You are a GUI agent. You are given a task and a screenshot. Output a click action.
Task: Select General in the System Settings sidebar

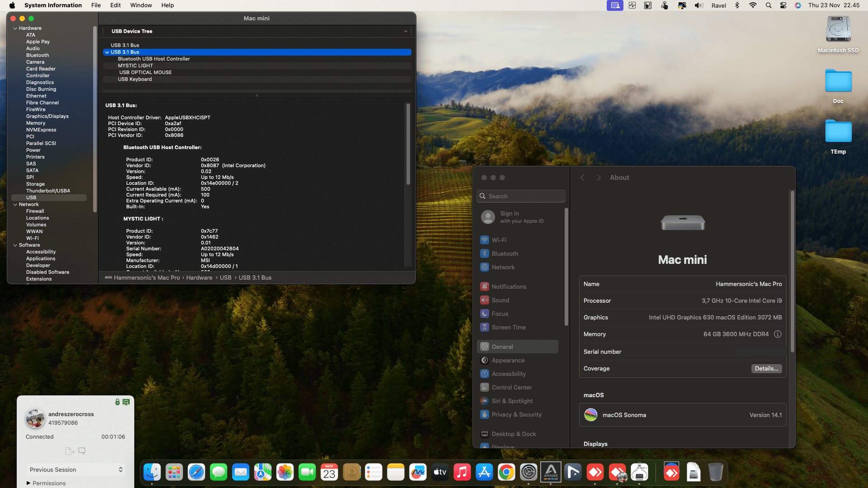[x=517, y=347]
